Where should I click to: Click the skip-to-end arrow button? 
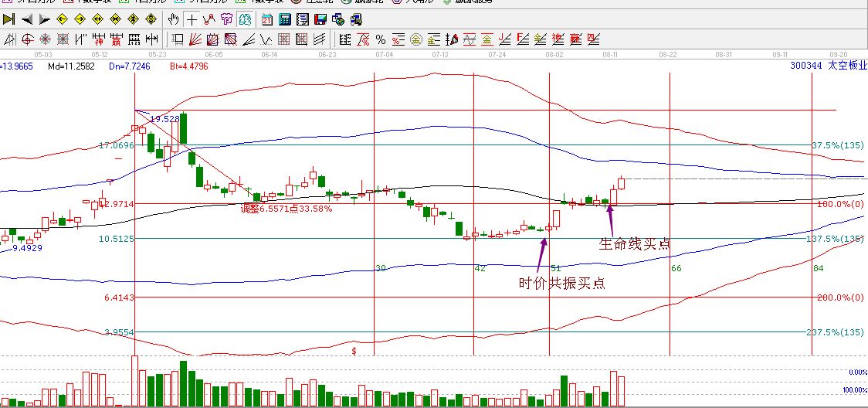pyautogui.click(x=9, y=19)
